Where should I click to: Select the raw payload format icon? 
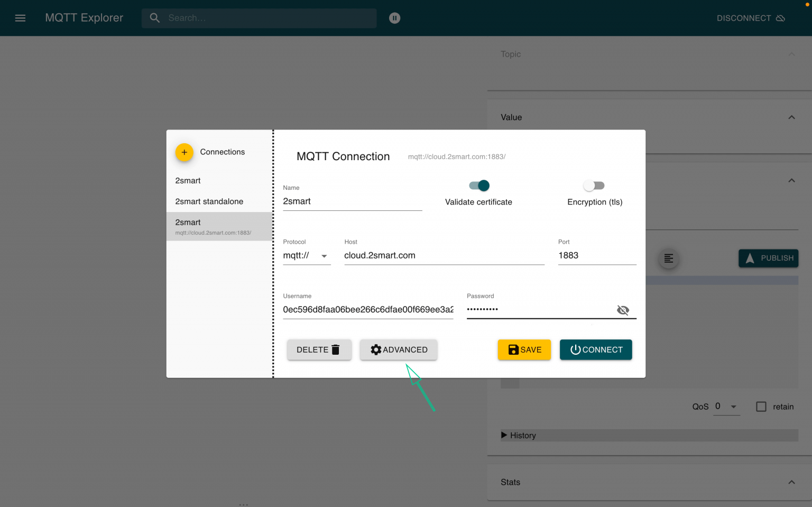pos(668,259)
